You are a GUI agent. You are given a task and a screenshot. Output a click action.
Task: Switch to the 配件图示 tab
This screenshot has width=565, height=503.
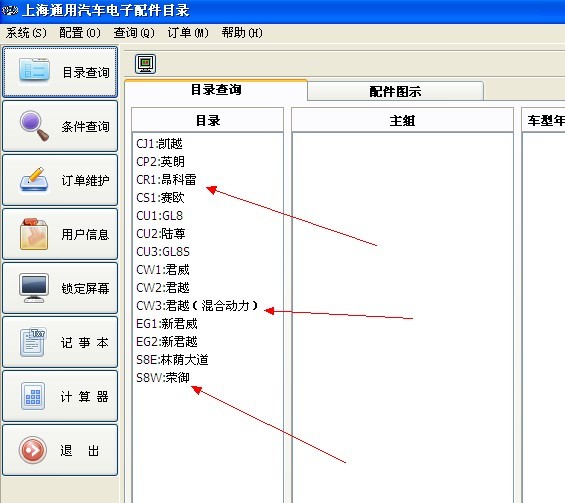[395, 91]
